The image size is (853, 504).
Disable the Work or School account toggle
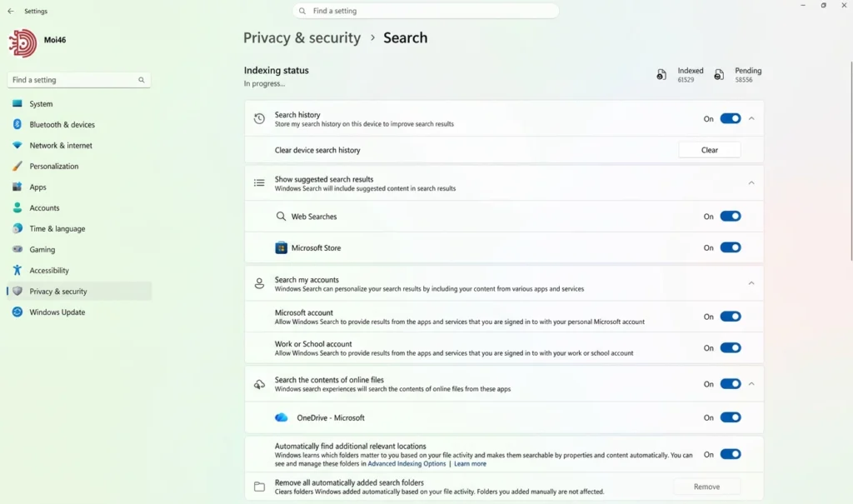[730, 347]
